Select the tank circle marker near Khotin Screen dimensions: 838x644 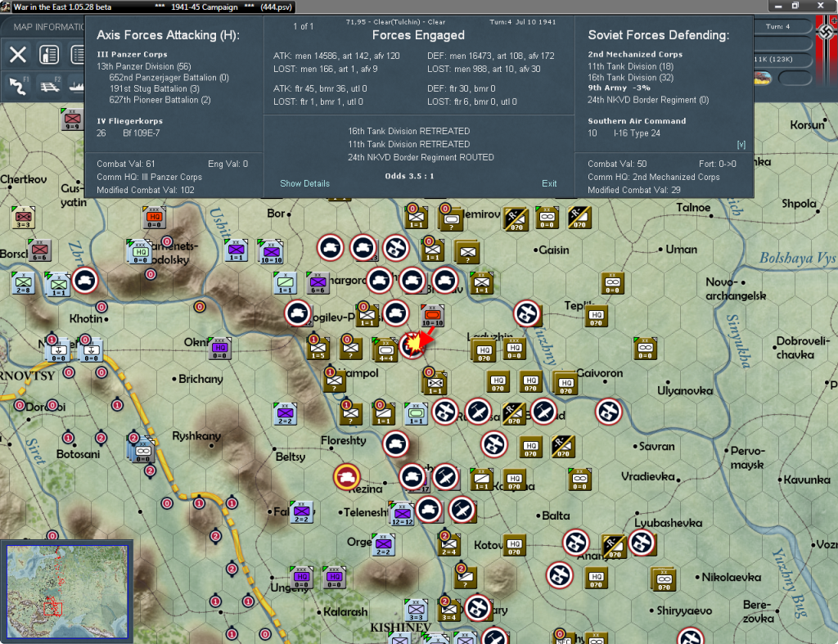pos(85,280)
